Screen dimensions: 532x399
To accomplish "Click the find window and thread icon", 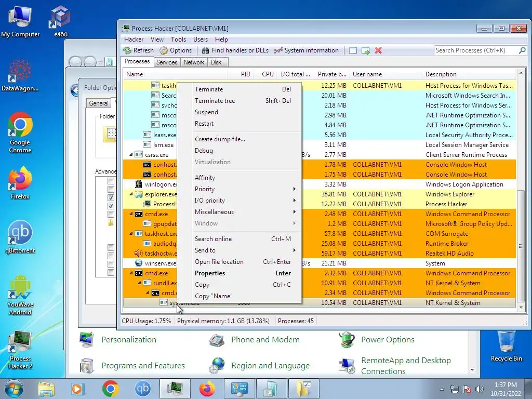I will pos(365,50).
